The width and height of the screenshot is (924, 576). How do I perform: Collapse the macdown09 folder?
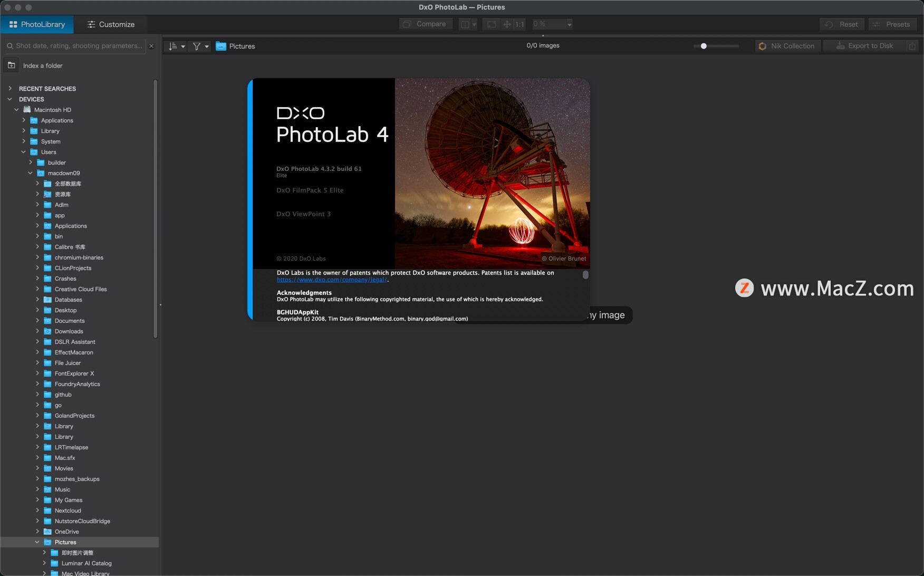(31, 173)
